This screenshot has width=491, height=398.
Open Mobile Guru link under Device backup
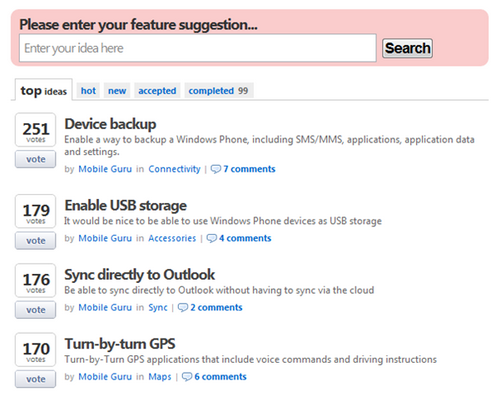coord(105,169)
